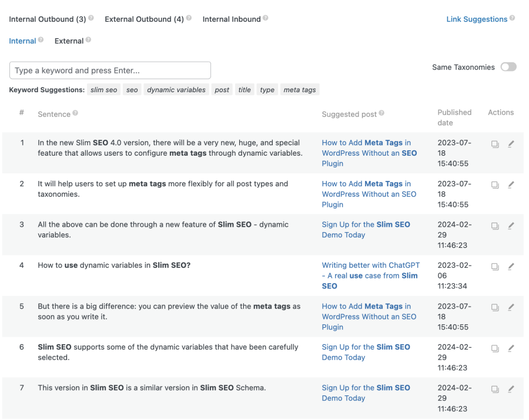Click help icon beside Internal Outbound (3)
Image resolution: width=529 pixels, height=420 pixels.
(91, 18)
